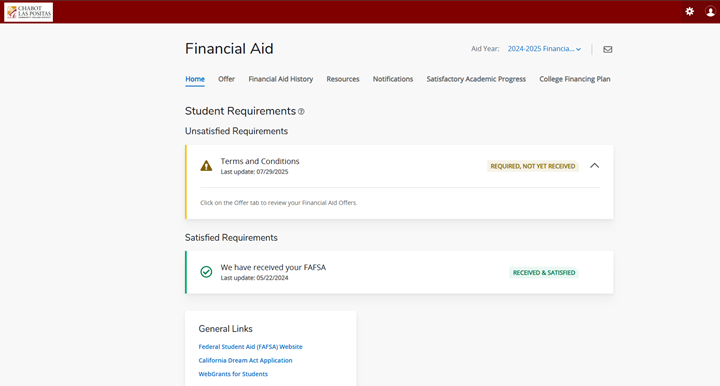The width and height of the screenshot is (720, 386).
Task: Open the envelope messages icon
Action: 608,49
